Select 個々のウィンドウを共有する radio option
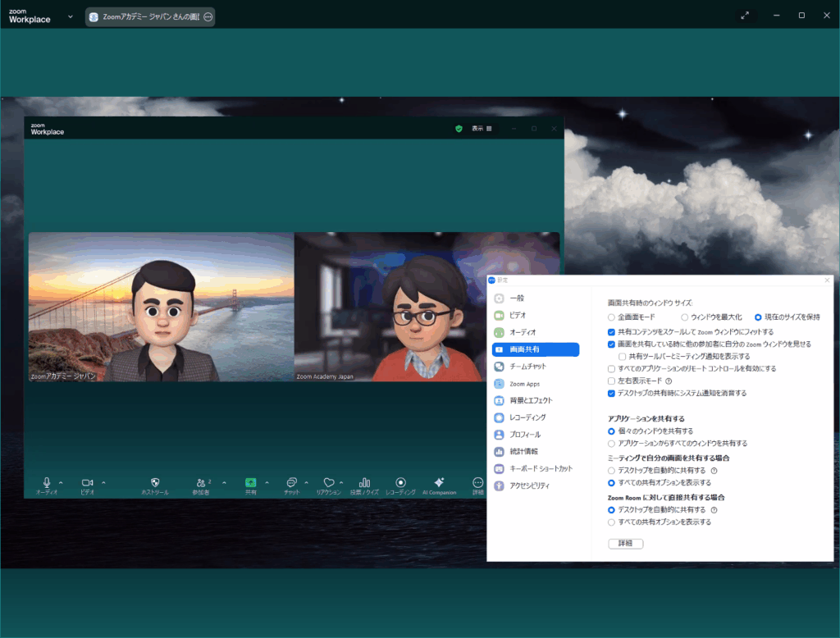 pyautogui.click(x=611, y=431)
